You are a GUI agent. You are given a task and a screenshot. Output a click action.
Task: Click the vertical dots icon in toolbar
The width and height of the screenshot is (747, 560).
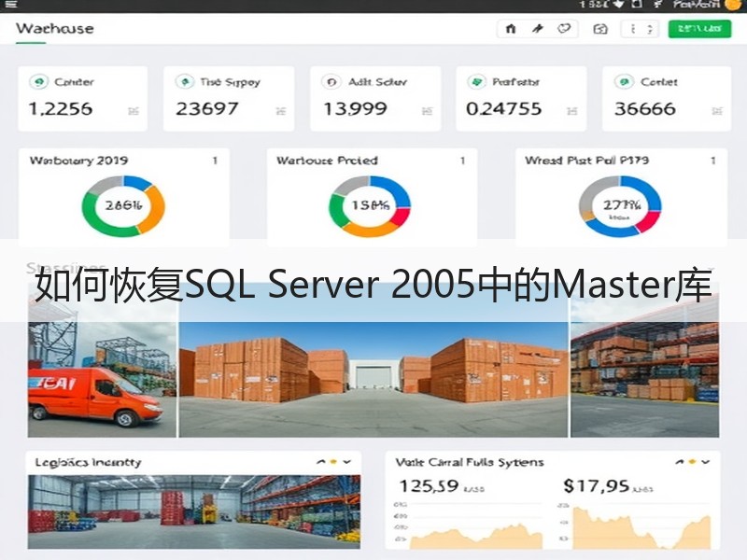(633, 29)
